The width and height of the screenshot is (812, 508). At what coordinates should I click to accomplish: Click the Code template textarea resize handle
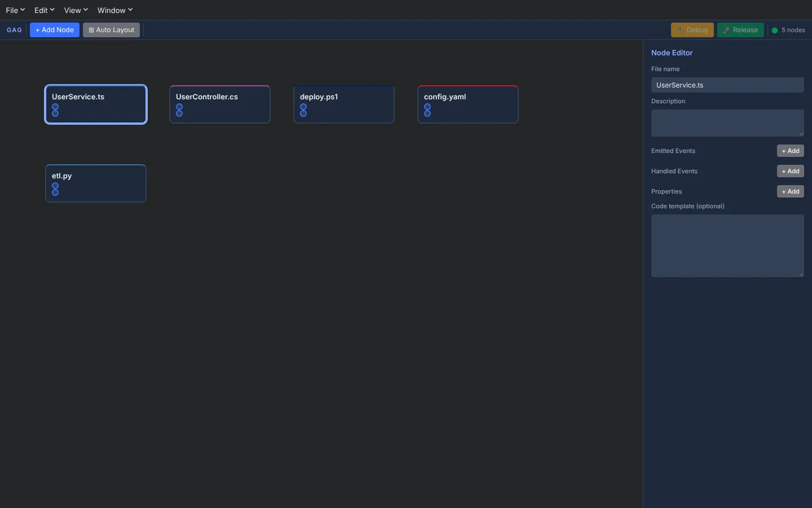(x=801, y=274)
